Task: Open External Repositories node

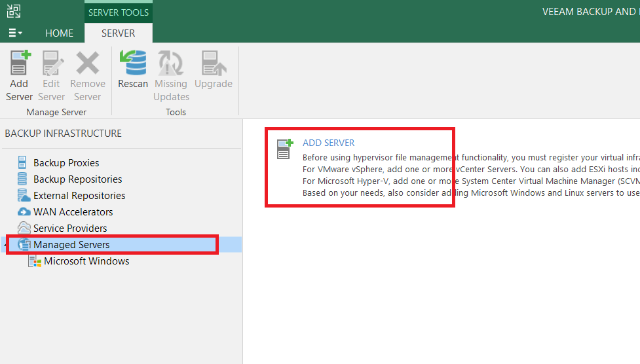Action: coord(79,196)
